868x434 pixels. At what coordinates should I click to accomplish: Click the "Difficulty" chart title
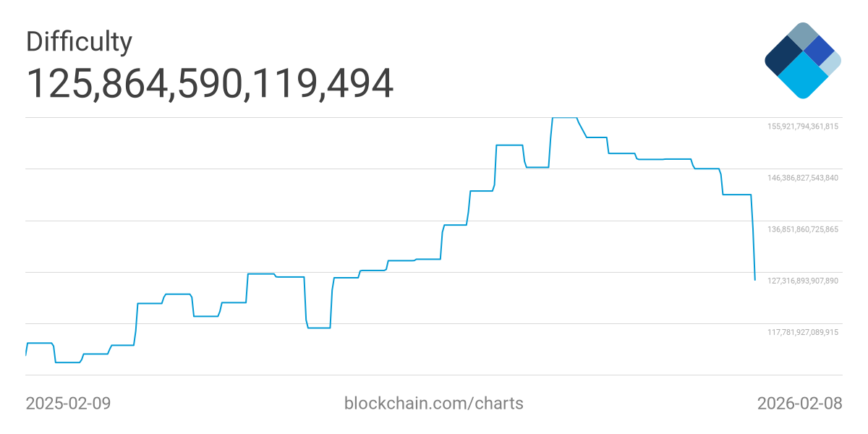coord(79,42)
